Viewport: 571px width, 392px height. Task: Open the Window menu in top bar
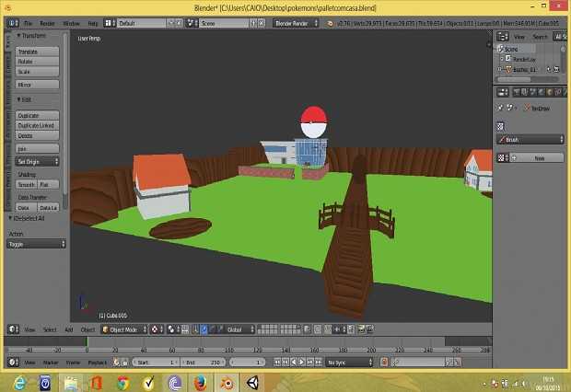coord(71,21)
